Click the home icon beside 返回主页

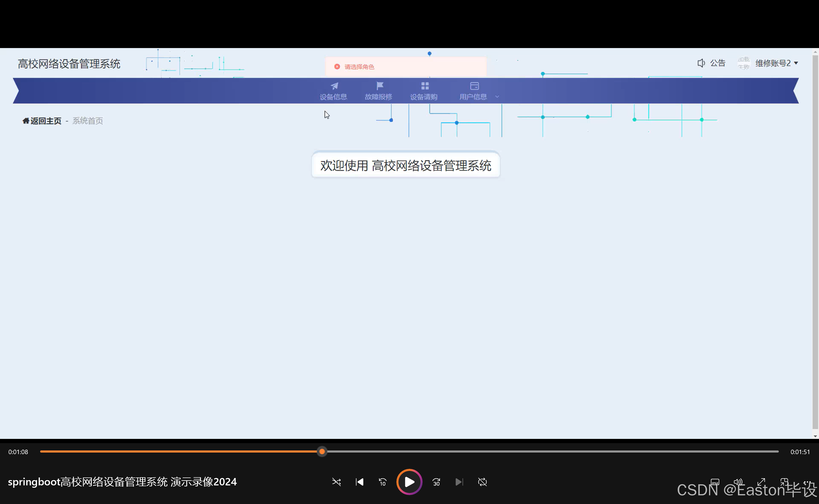[26, 121]
